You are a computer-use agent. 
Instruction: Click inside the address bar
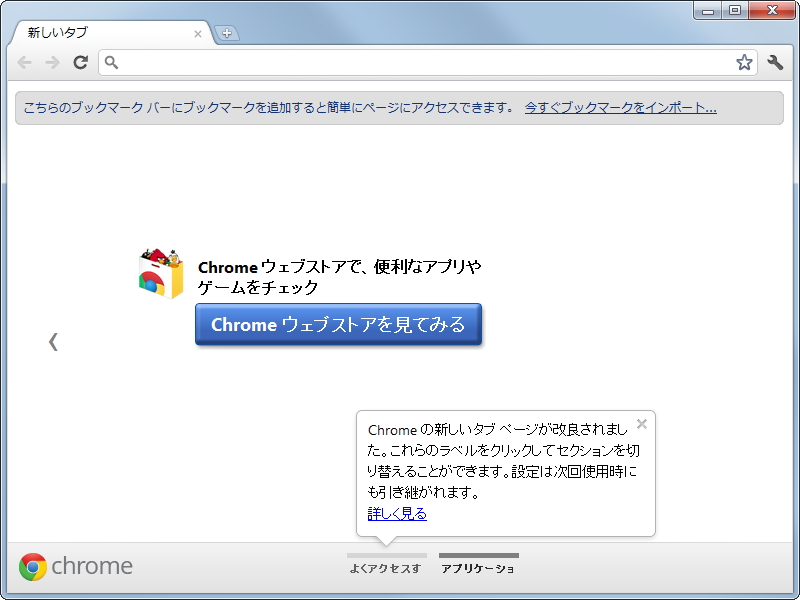tap(400, 62)
